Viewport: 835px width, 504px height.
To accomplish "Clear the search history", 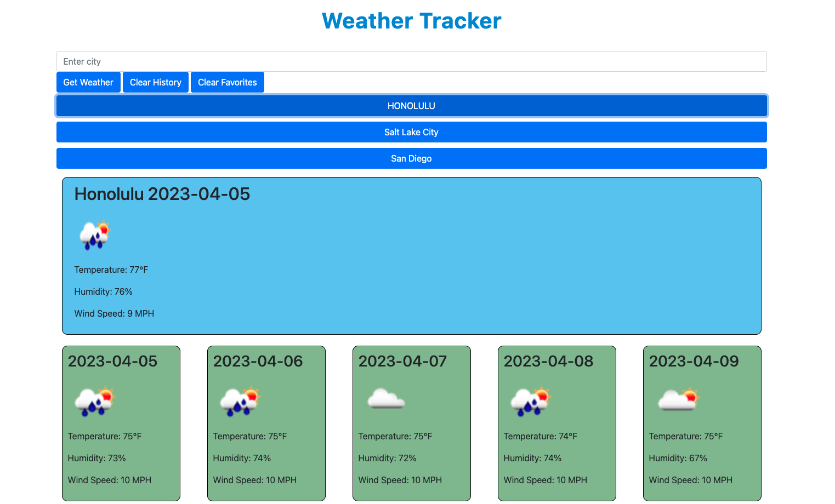I will 156,82.
